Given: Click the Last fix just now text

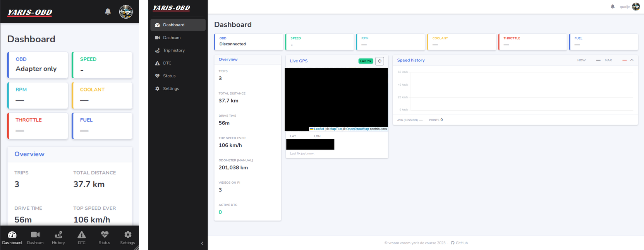Looking at the screenshot, I should 302,153.
